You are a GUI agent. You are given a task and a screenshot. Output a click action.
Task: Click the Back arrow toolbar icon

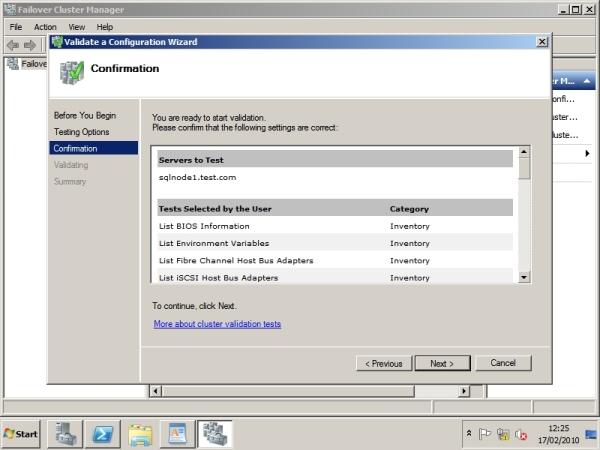point(13,46)
